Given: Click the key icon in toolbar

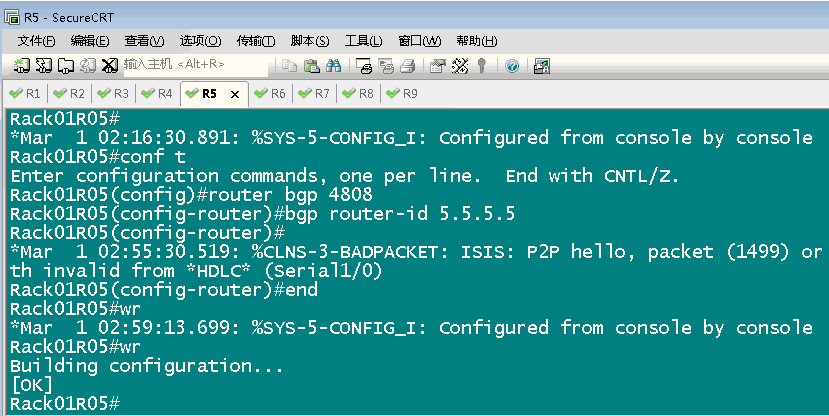Looking at the screenshot, I should click(x=482, y=66).
